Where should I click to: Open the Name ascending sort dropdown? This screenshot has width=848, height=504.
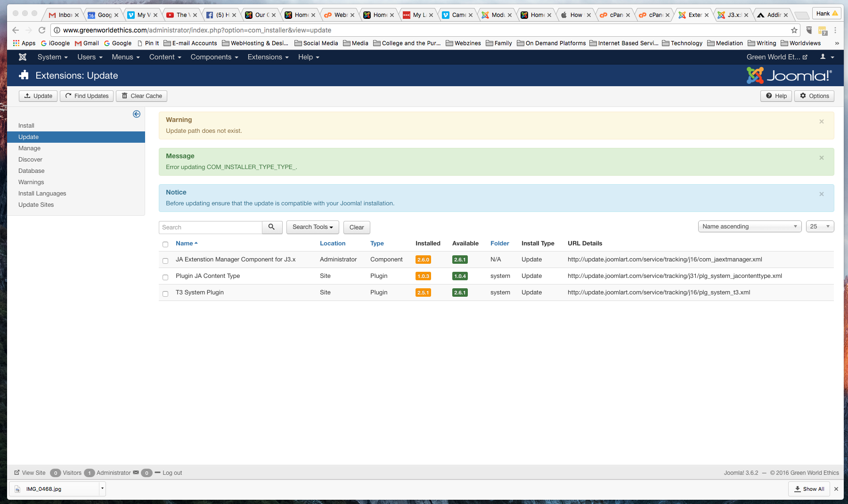point(749,227)
